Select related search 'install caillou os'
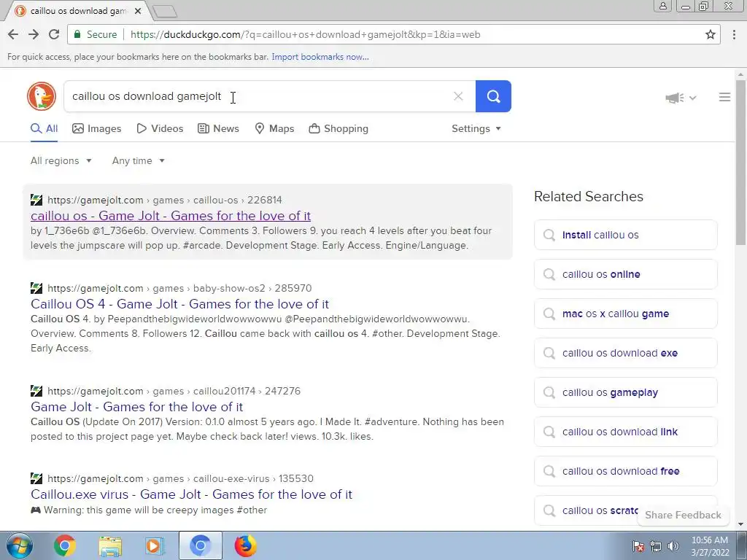Viewport: 747px width, 560px height. pos(625,235)
